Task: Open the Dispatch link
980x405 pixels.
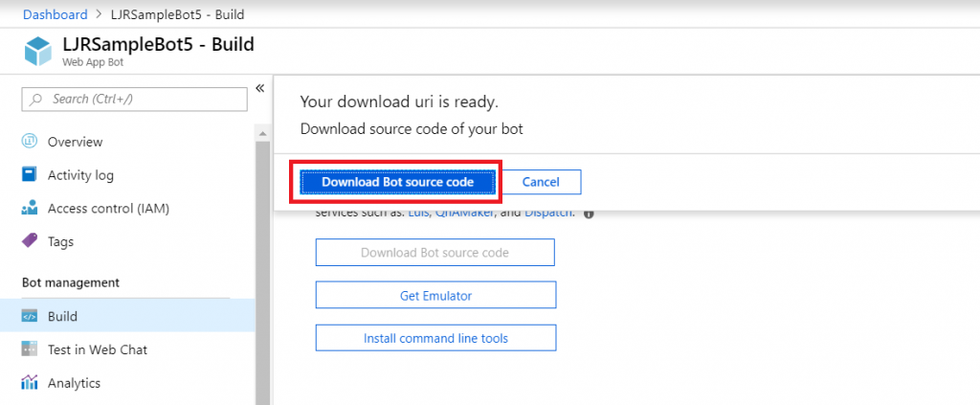Action: (548, 214)
